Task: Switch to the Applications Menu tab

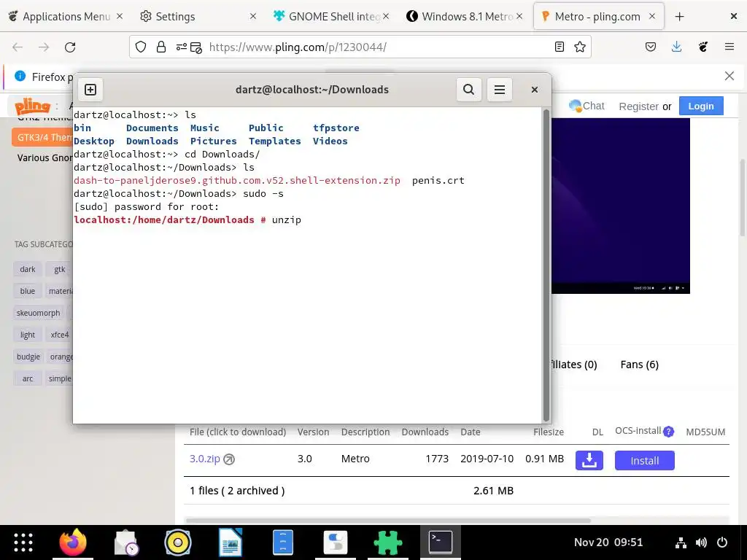Action: point(66,17)
